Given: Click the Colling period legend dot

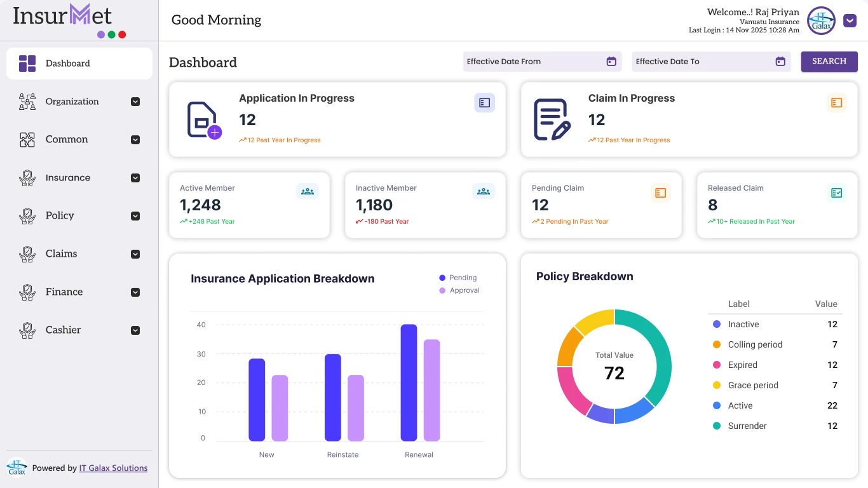Looking at the screenshot, I should click(717, 344).
